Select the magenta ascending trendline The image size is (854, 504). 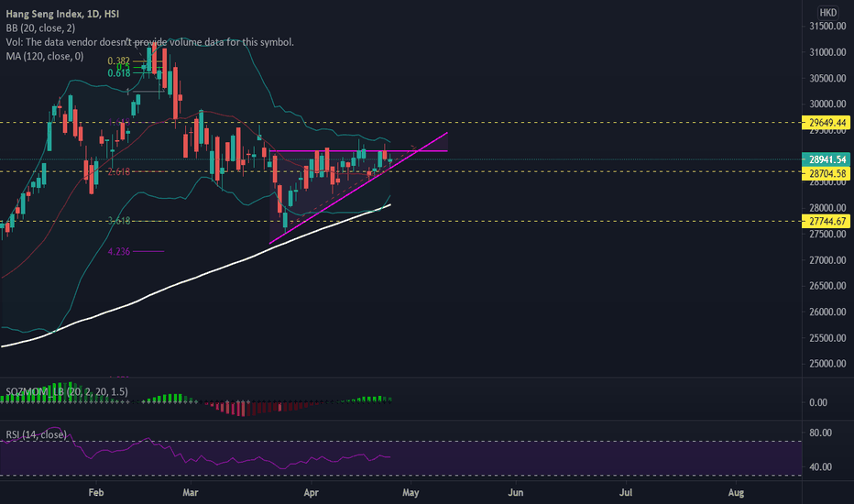click(358, 188)
